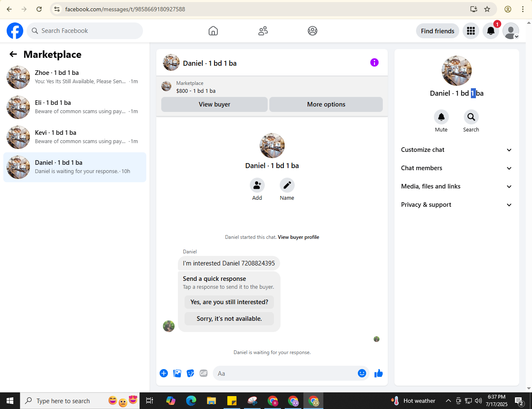This screenshot has height=409, width=532.
Task: Expand Chat members section
Action: click(x=456, y=168)
